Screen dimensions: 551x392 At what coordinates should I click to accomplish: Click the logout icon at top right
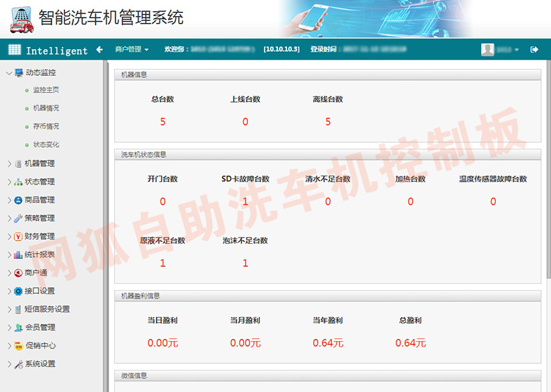click(534, 50)
